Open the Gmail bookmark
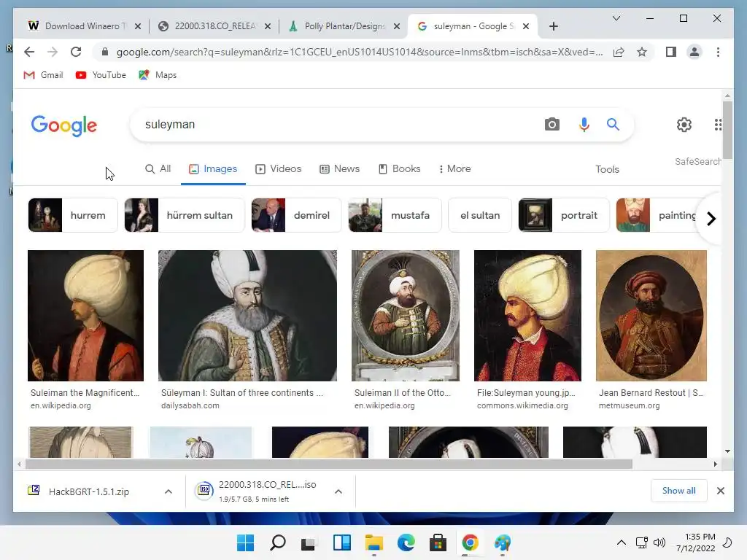This screenshot has width=747, height=560. coord(43,75)
